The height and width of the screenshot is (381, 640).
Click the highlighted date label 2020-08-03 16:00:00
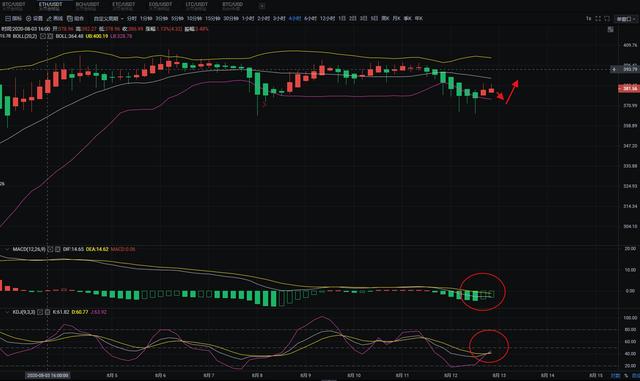pos(47,375)
